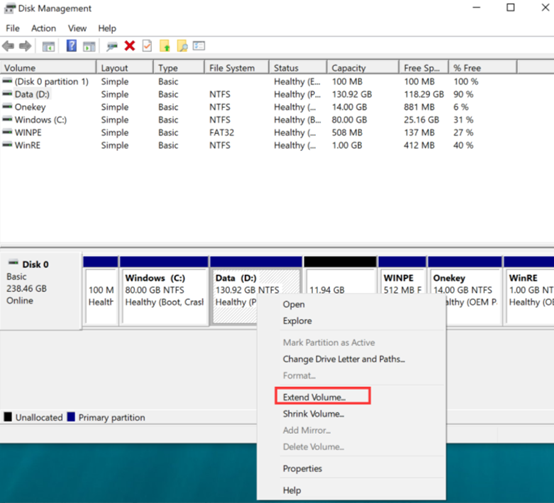
Task: Click the 881 MB free space cell
Action: click(x=419, y=107)
